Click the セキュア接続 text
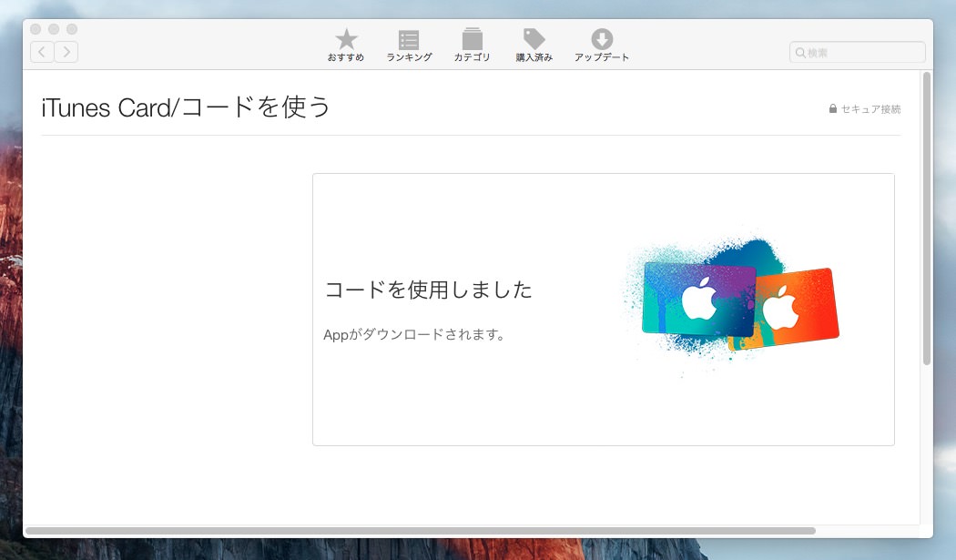Image resolution: width=956 pixels, height=560 pixels. coord(870,109)
